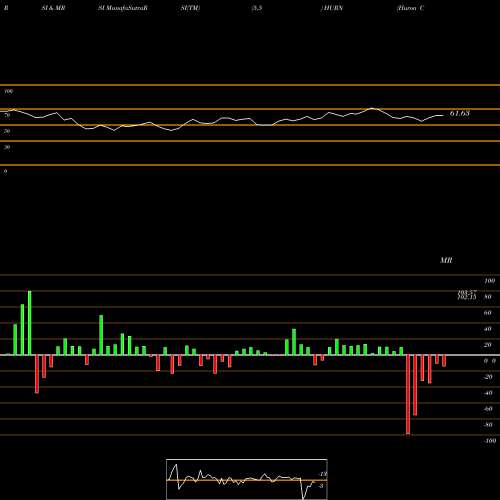
Task: Click the 'SI & MR' header label
Action: coord(53,8)
